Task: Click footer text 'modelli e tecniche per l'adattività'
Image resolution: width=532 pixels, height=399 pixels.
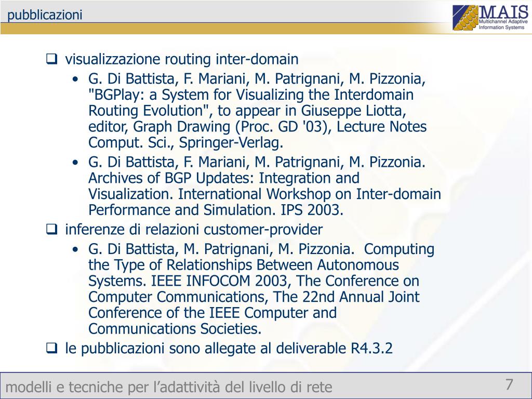Action: click(114, 387)
